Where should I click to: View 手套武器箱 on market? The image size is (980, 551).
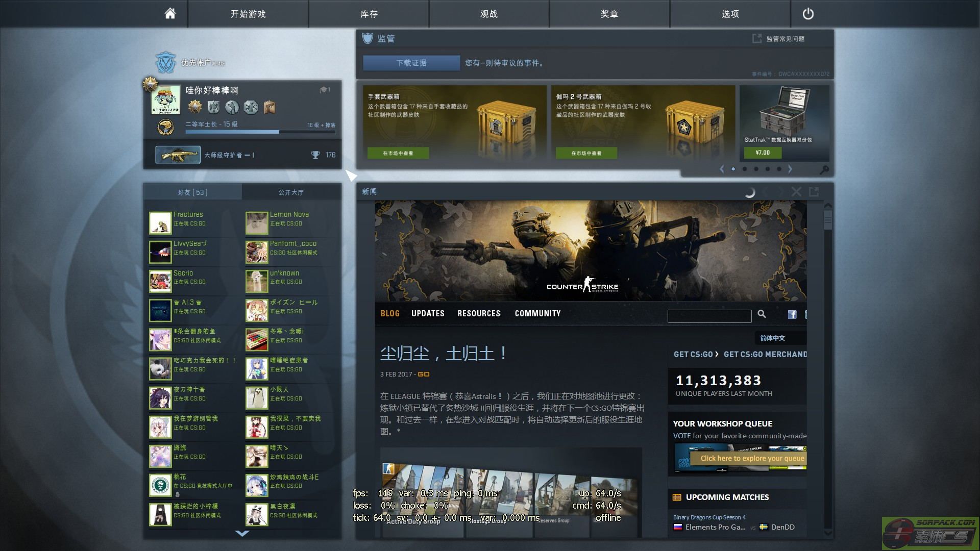(x=398, y=153)
